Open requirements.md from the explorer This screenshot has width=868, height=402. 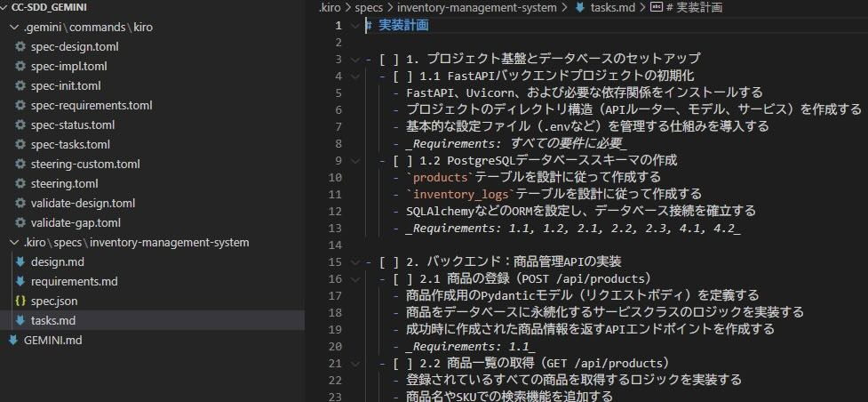point(74,281)
